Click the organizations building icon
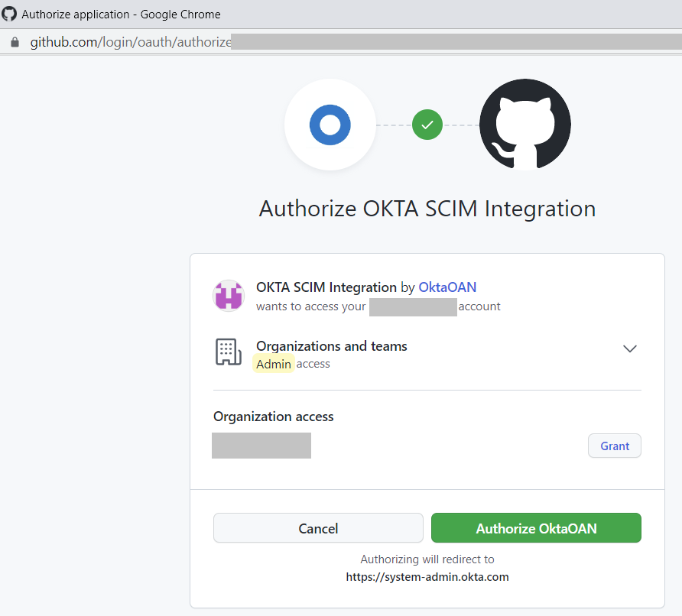Image resolution: width=682 pixels, height=616 pixels. pyautogui.click(x=228, y=352)
